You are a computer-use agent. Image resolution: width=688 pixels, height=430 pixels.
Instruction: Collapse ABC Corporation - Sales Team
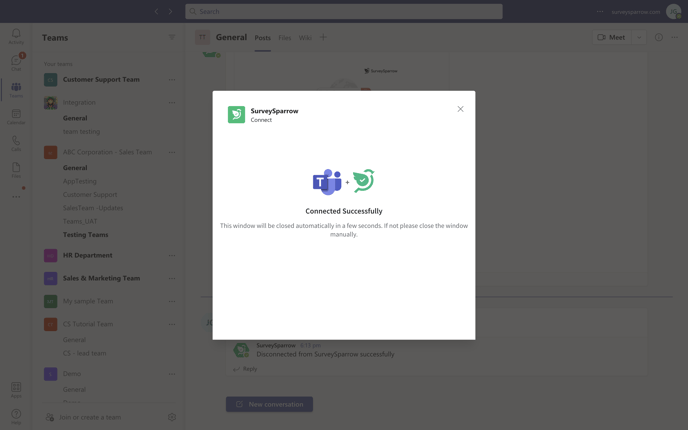tap(107, 152)
